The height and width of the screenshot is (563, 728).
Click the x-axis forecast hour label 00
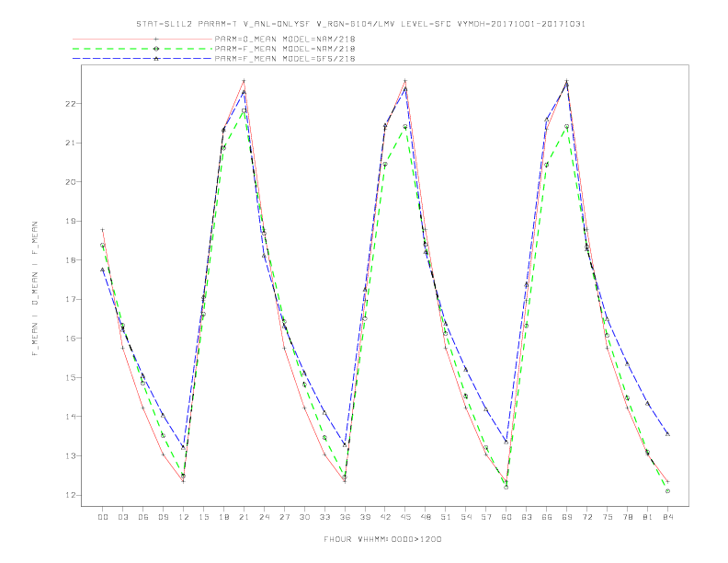tap(103, 517)
